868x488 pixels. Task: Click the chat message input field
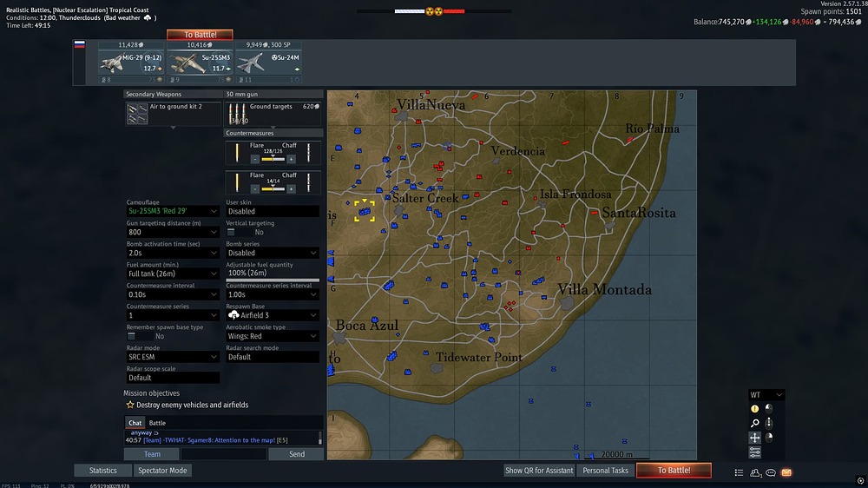pyautogui.click(x=224, y=454)
